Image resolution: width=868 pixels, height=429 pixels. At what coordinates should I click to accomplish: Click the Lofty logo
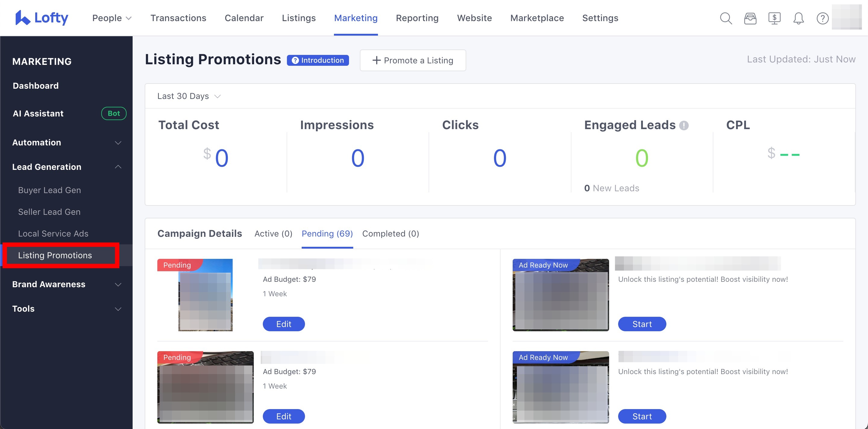pyautogui.click(x=42, y=17)
